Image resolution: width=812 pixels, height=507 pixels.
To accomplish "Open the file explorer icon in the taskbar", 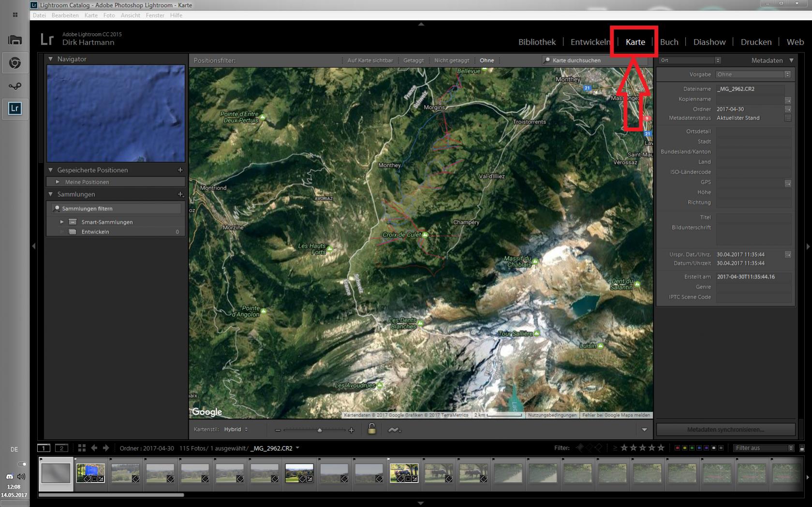I will click(x=15, y=40).
